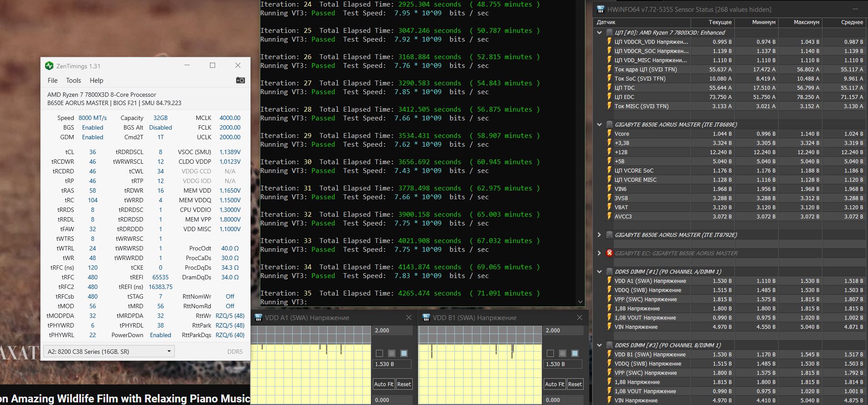Image resolution: width=868 pixels, height=405 pixels.
Task: Click the lightning icon on the Vcore row
Action: 609,134
